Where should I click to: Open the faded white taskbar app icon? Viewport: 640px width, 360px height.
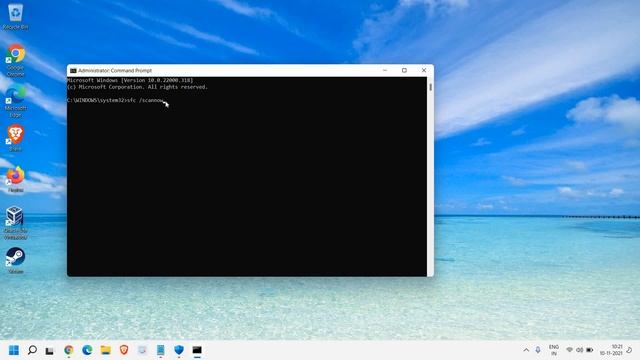tap(142, 350)
